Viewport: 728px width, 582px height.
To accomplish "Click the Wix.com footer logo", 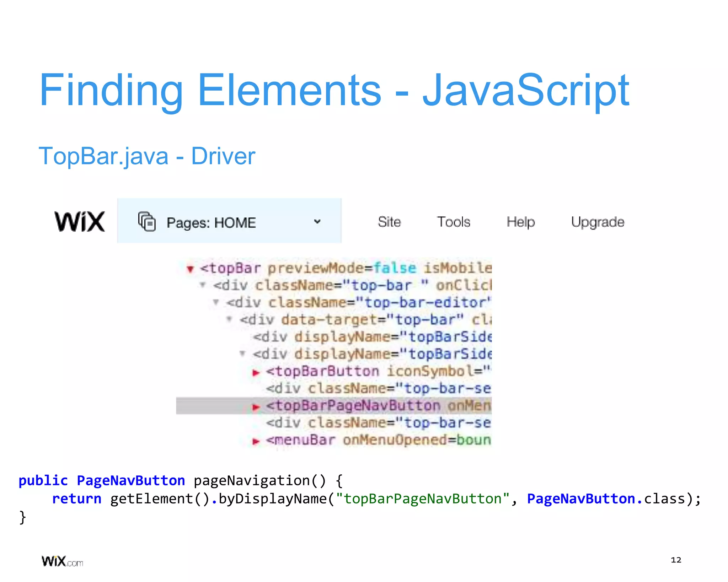I will click(x=62, y=561).
